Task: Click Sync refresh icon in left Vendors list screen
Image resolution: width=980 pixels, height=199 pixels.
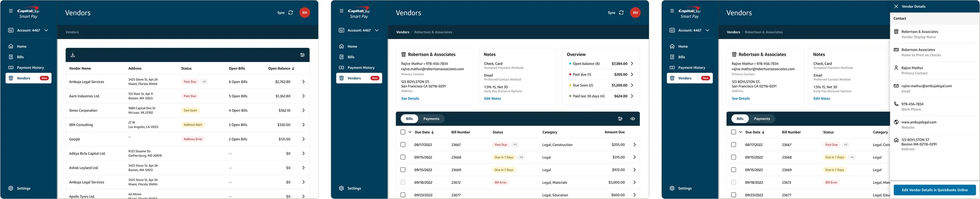Action: point(291,13)
